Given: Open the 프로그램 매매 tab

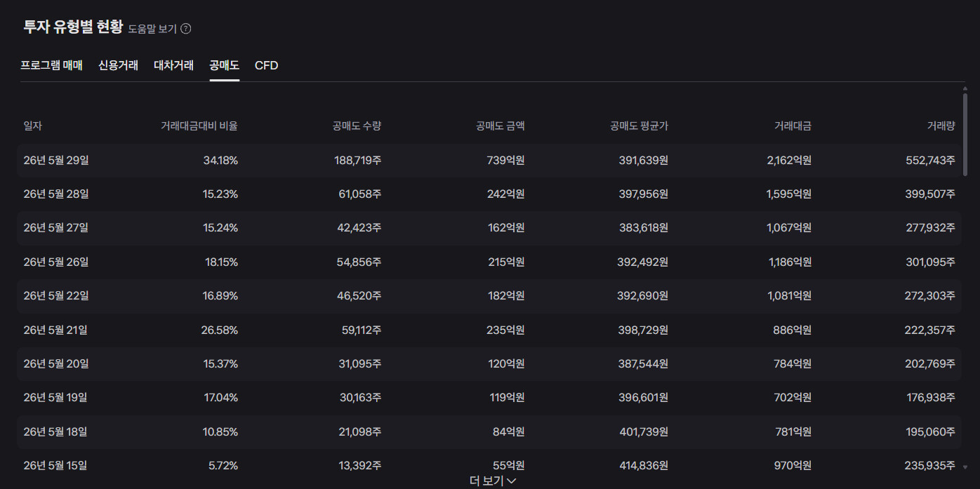Looking at the screenshot, I should tap(51, 65).
